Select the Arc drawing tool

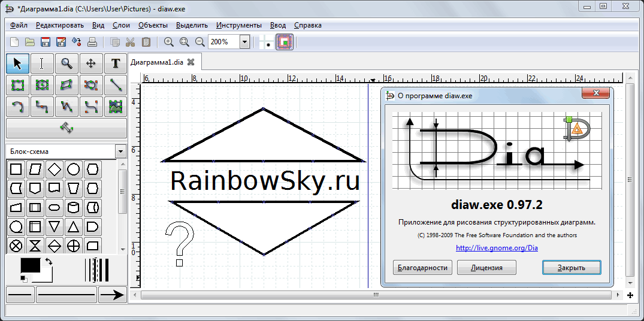click(17, 107)
